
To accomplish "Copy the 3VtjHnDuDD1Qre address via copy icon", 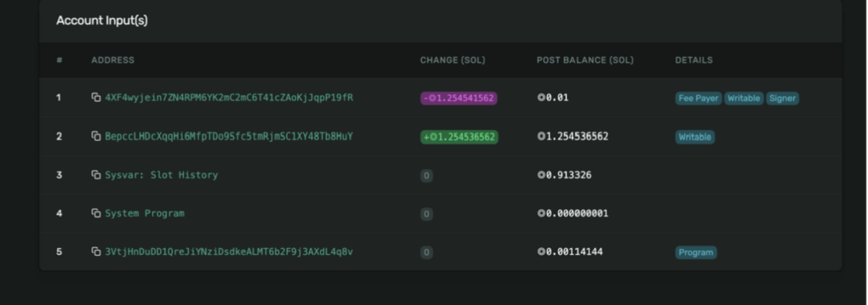I will (96, 252).
